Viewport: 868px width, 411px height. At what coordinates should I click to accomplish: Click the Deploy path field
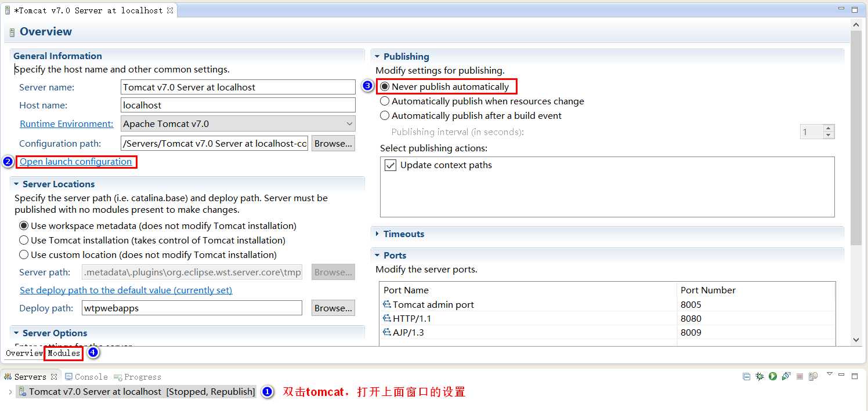pyautogui.click(x=192, y=308)
